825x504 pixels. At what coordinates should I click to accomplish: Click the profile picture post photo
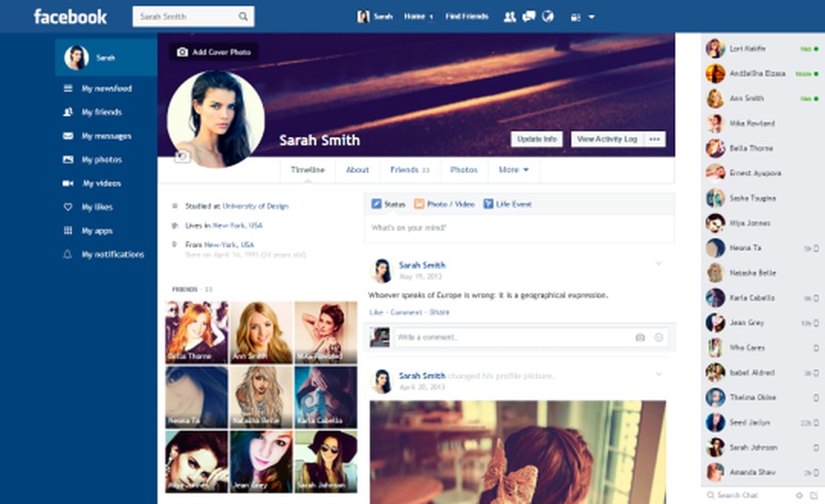click(x=518, y=452)
